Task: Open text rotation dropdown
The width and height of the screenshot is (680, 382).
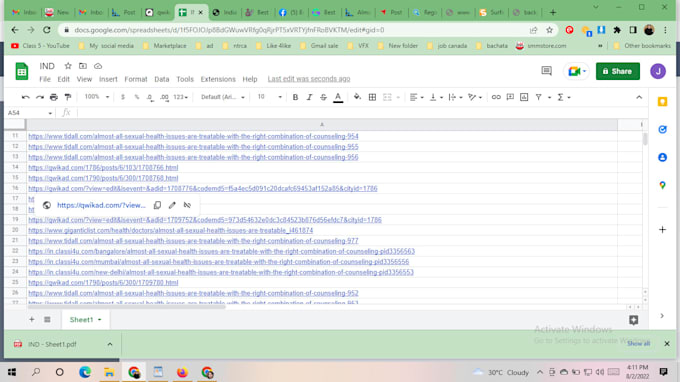Action: pyautogui.click(x=475, y=97)
